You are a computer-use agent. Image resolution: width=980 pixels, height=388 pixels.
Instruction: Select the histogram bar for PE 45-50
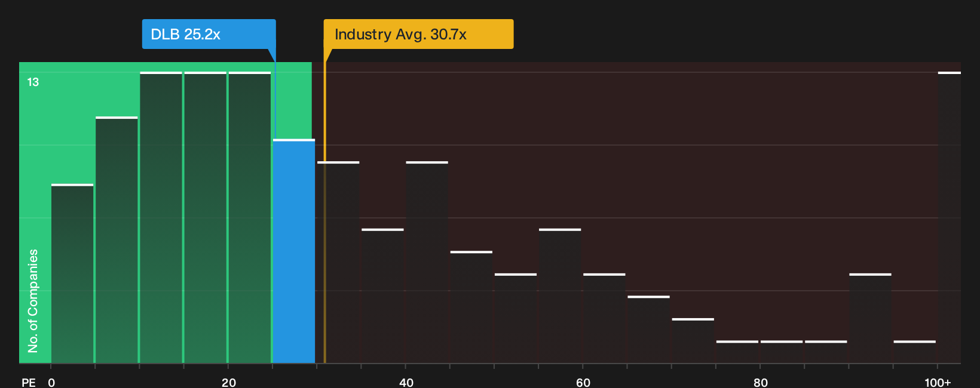pyautogui.click(x=471, y=307)
